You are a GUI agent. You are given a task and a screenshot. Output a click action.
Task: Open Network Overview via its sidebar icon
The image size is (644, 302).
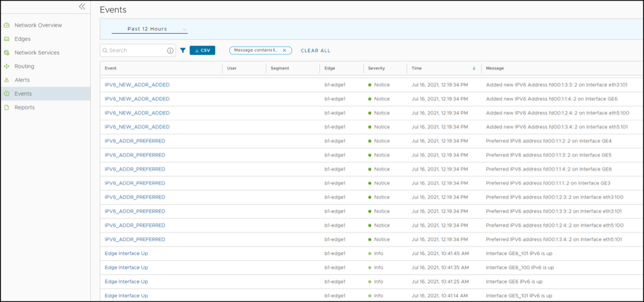(7, 25)
